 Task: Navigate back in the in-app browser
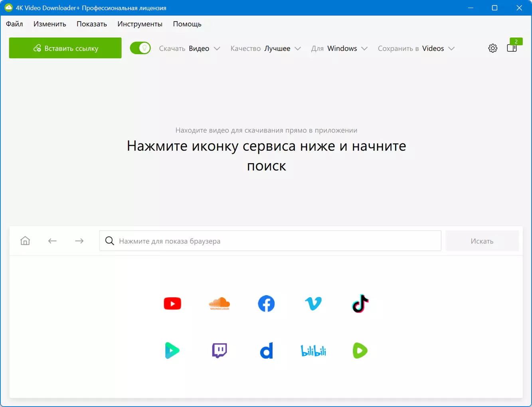(x=52, y=241)
